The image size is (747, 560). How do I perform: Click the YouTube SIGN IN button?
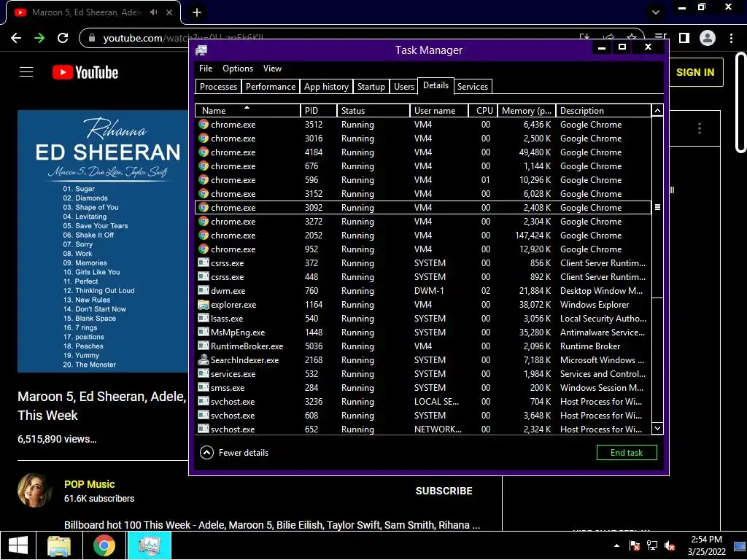(695, 72)
